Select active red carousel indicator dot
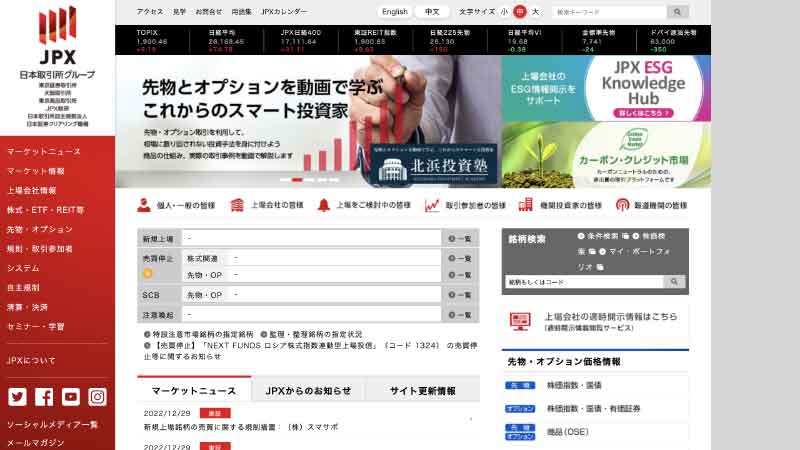 point(297,180)
